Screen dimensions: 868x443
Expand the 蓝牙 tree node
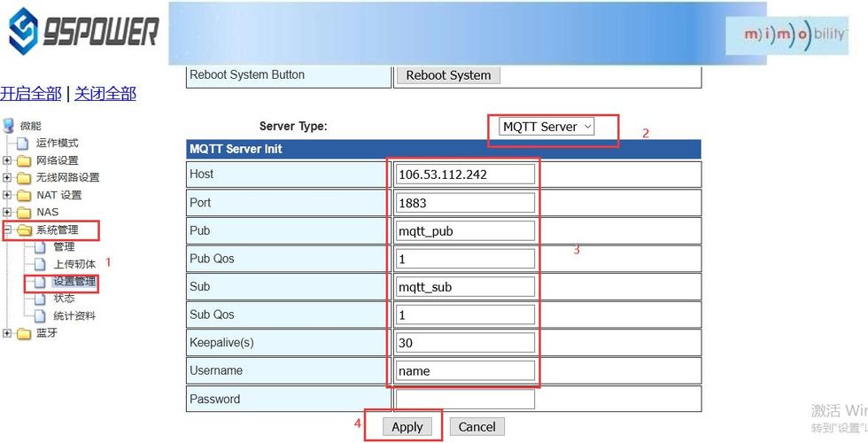tap(7, 333)
